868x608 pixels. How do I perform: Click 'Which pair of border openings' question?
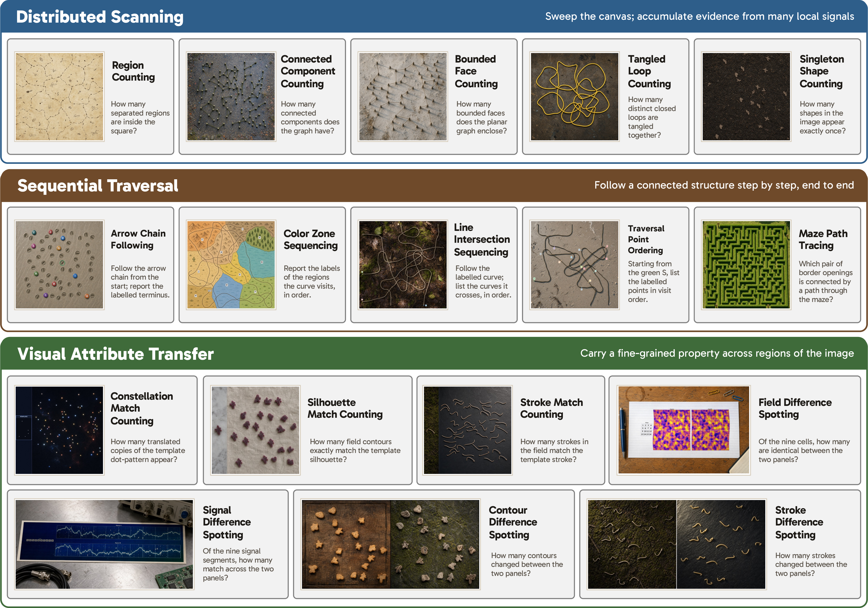pyautogui.click(x=825, y=281)
